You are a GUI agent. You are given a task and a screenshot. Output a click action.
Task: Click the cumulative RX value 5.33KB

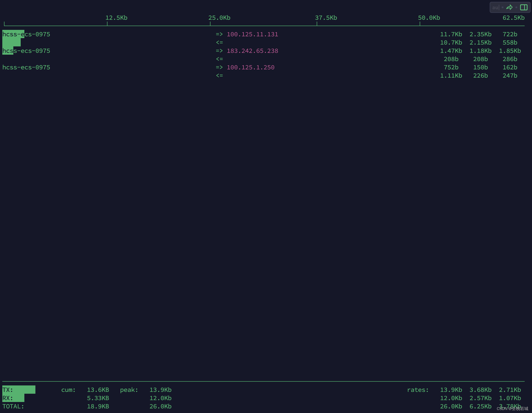coord(98,398)
